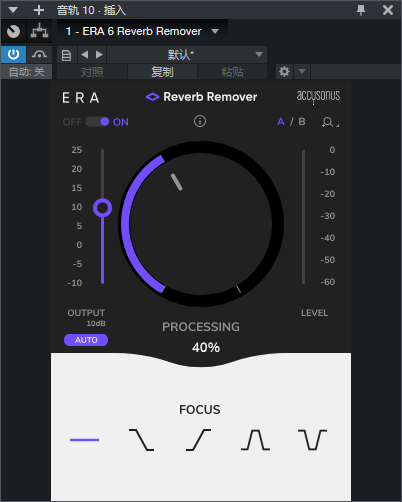Click the 40% processing value

pyautogui.click(x=206, y=348)
